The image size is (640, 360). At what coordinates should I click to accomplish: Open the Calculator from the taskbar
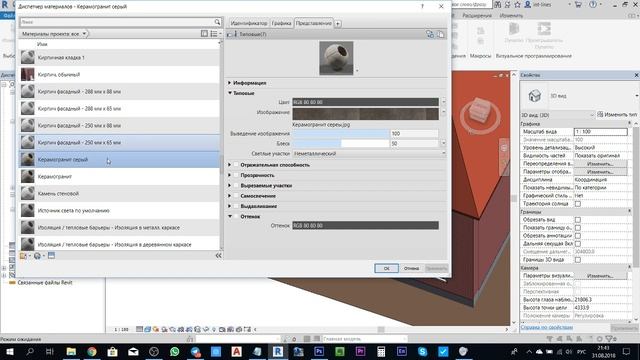pos(381,351)
